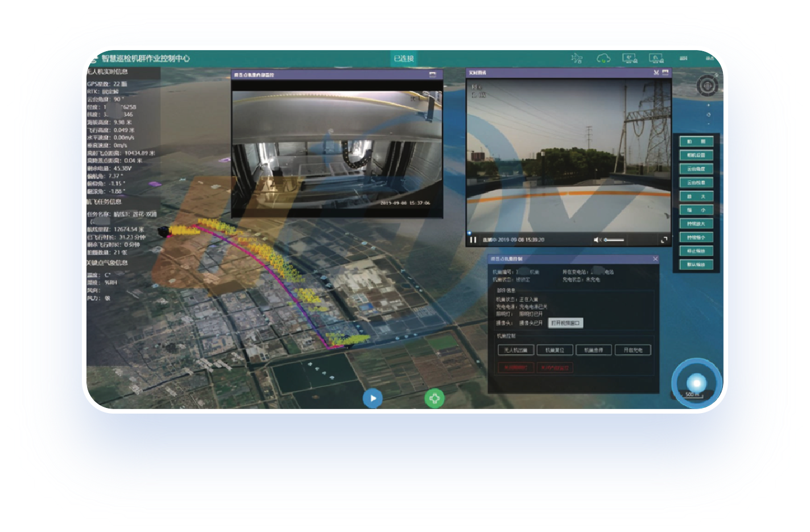Click the 相机设置 camera settings button
Screen dimensions: 810x532
(696, 155)
